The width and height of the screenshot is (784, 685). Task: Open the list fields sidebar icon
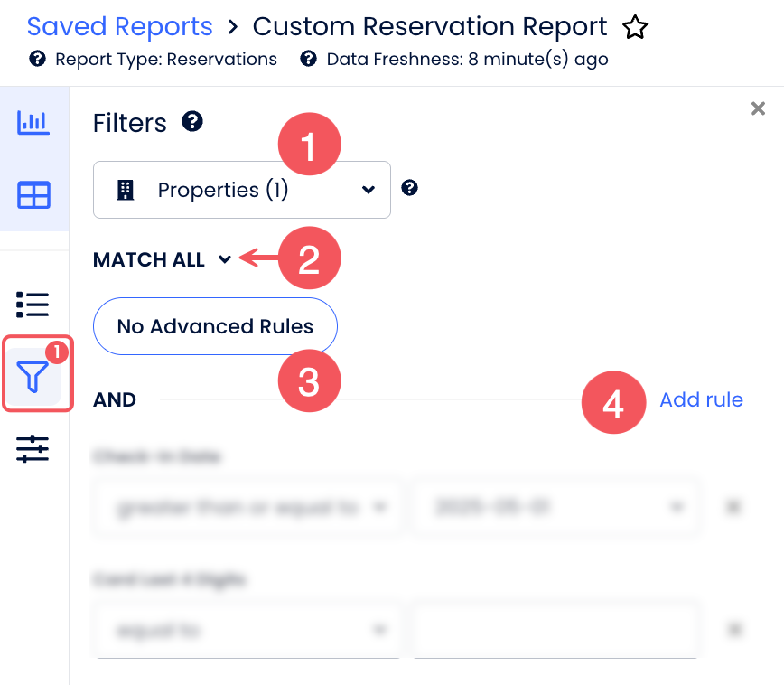(x=33, y=305)
